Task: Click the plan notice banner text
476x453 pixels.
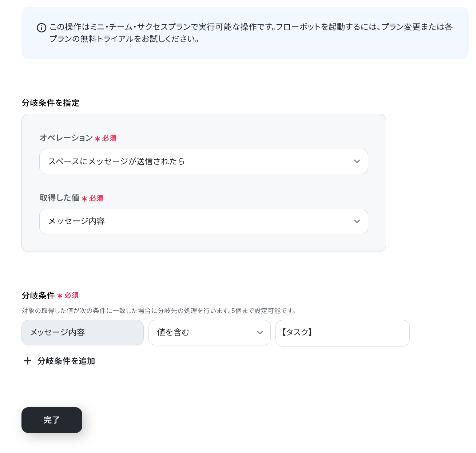Action: click(x=251, y=33)
